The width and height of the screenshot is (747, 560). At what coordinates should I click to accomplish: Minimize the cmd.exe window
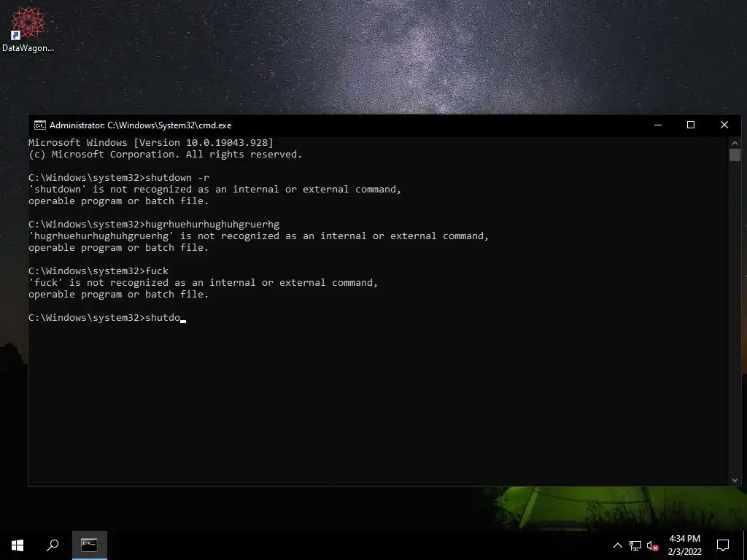click(x=658, y=125)
